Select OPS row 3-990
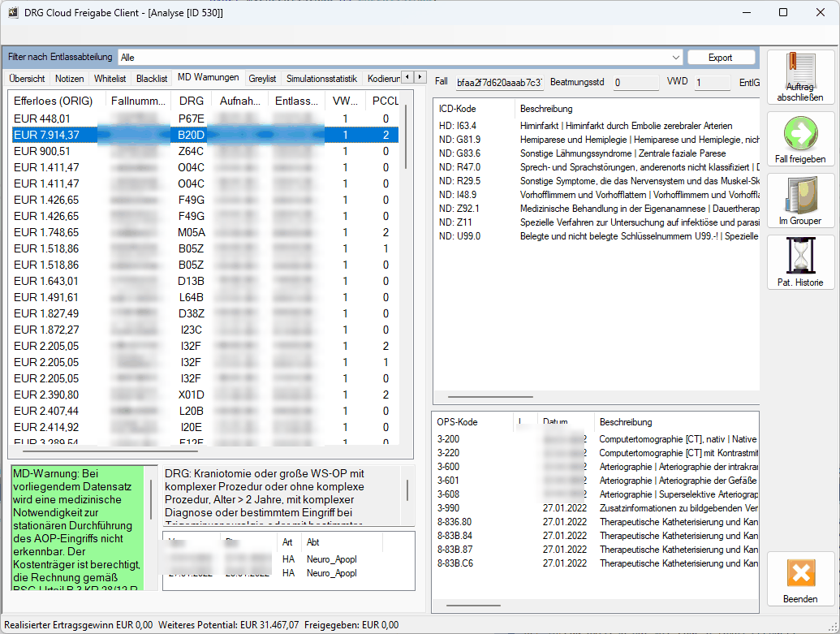Image resolution: width=840 pixels, height=634 pixels. pos(596,508)
